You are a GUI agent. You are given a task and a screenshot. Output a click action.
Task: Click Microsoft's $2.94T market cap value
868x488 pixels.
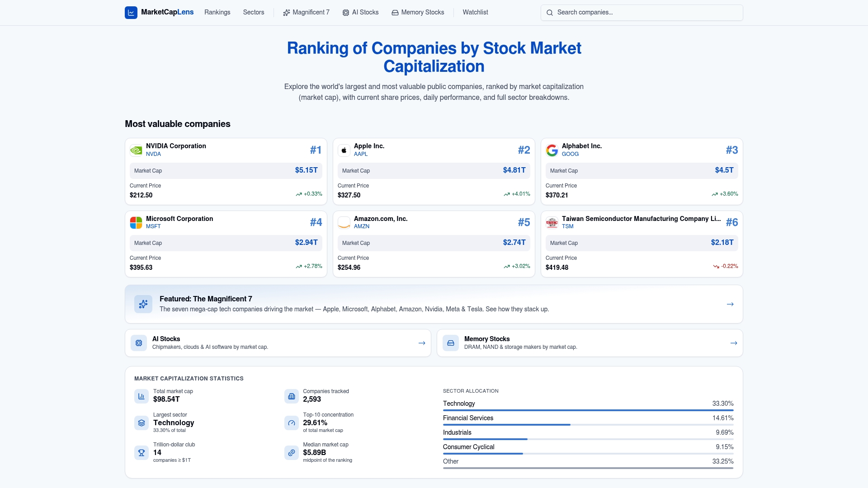(x=307, y=243)
